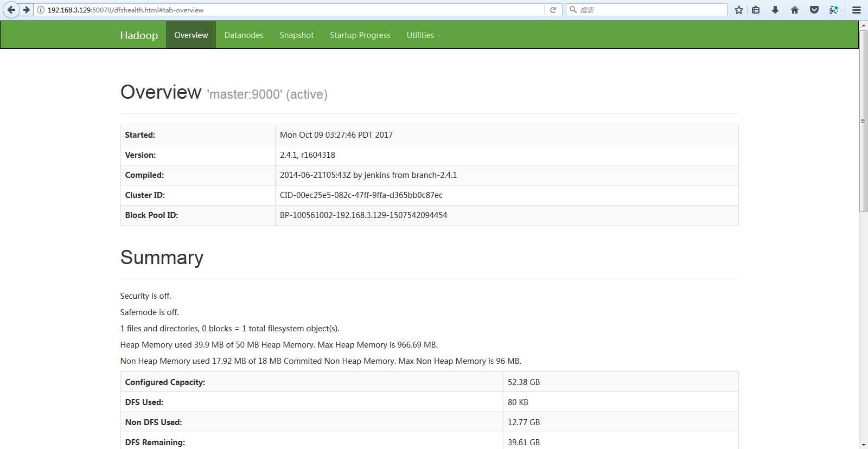Click the 'Overview' page heading
The height and width of the screenshot is (449, 868).
click(161, 92)
